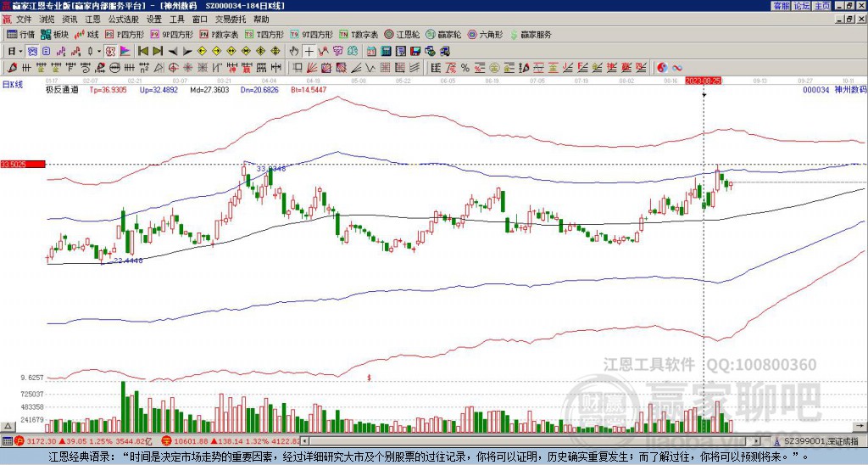Screen dimensions: 868x465
Task: Open the 浏览 menu
Action: [47, 20]
